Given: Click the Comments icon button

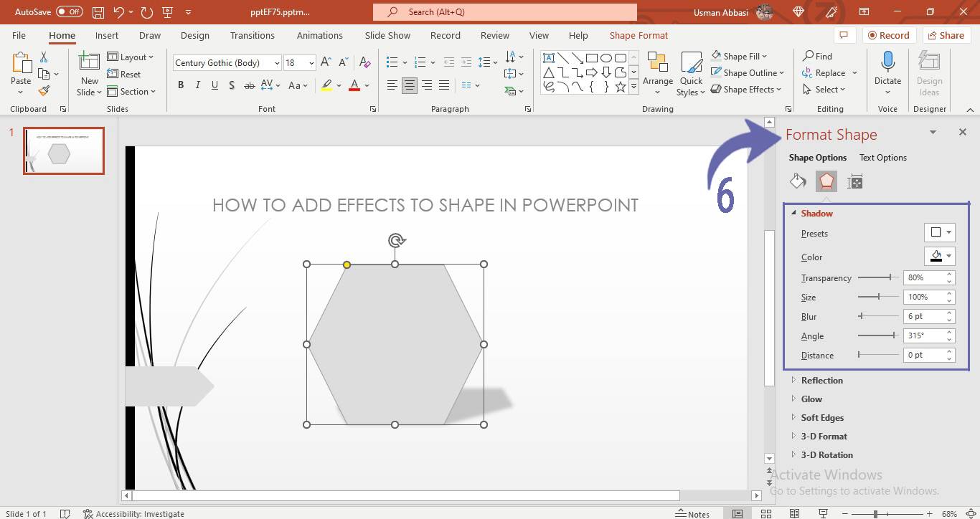Looking at the screenshot, I should click(x=844, y=35).
